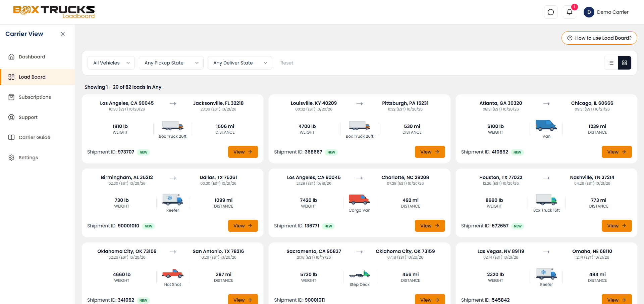
Task: Click How to use Load Board button
Action: (x=599, y=38)
